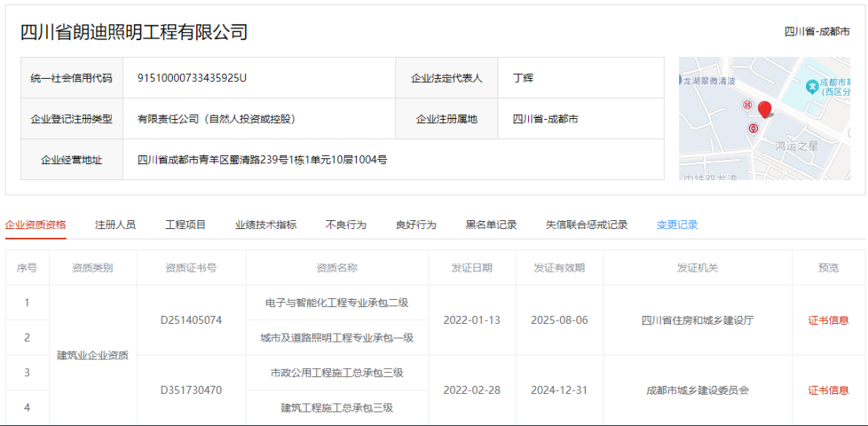This screenshot has height=426, width=868.
Task: Click the red location pin on the map
Action: click(x=765, y=109)
